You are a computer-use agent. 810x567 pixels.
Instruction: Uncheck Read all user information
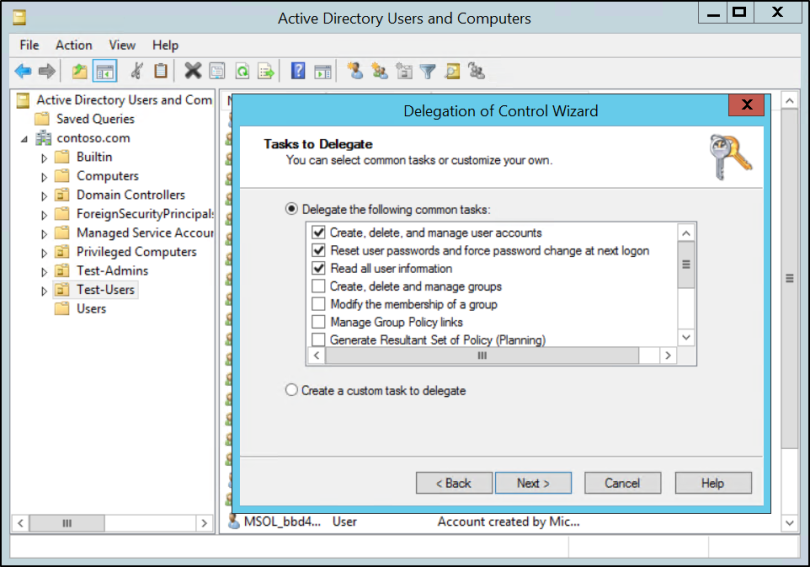pos(319,269)
